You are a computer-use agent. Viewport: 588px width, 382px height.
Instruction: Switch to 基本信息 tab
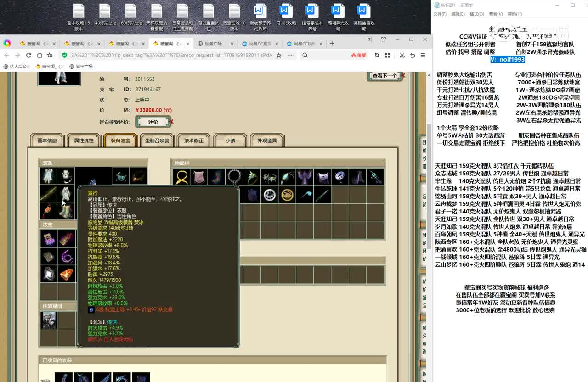coord(47,140)
